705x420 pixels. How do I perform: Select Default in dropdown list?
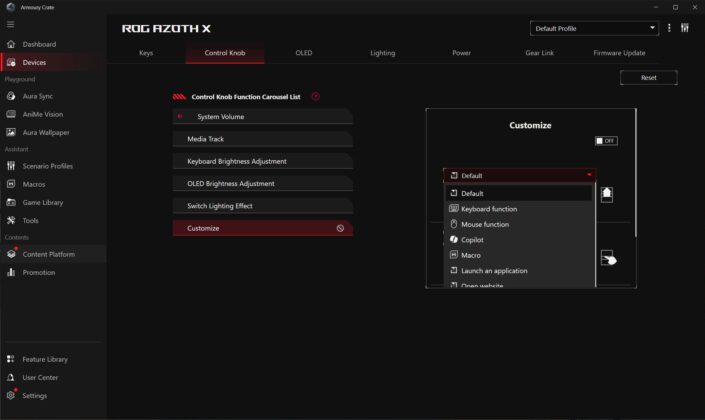click(519, 193)
